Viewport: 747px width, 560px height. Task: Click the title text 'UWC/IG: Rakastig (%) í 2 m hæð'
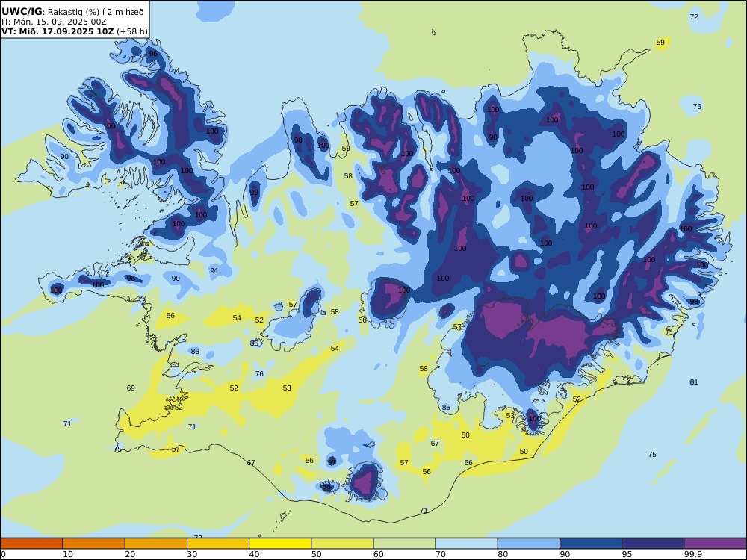tap(72, 12)
